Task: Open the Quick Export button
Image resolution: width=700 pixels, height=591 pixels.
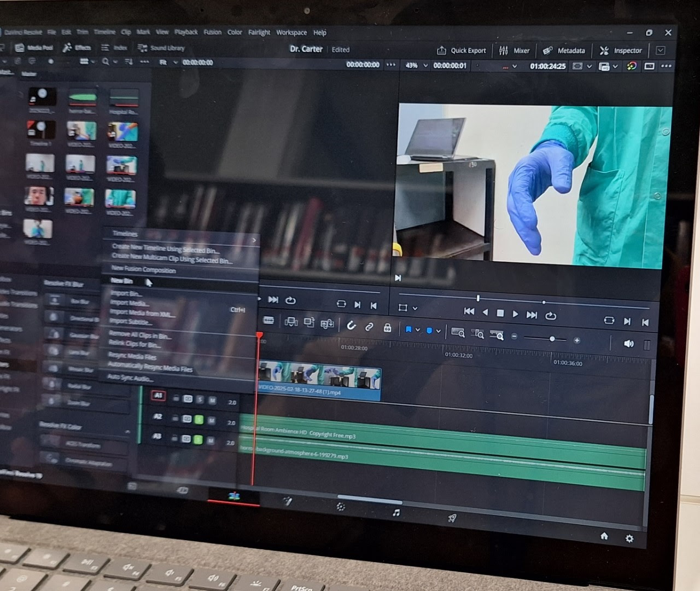Action: pyautogui.click(x=461, y=50)
